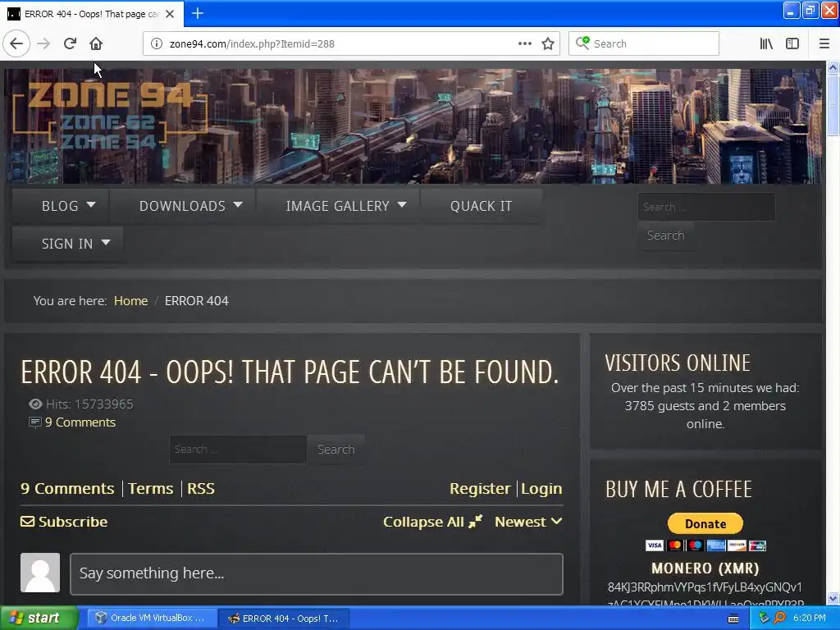The height and width of the screenshot is (630, 840).
Task: Open the Terms link
Action: [151, 489]
